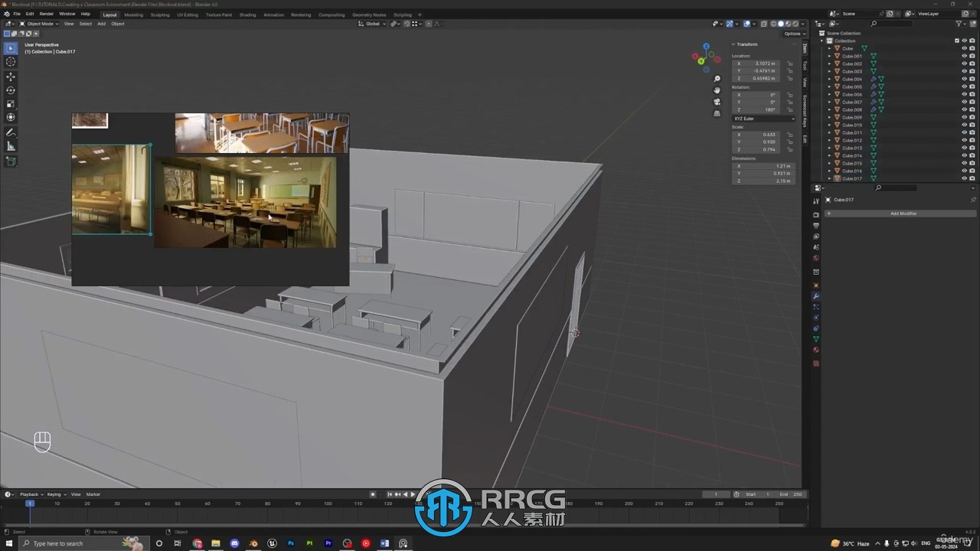The height and width of the screenshot is (551, 980).
Task: Open the World properties tab icon
Action: tap(816, 258)
